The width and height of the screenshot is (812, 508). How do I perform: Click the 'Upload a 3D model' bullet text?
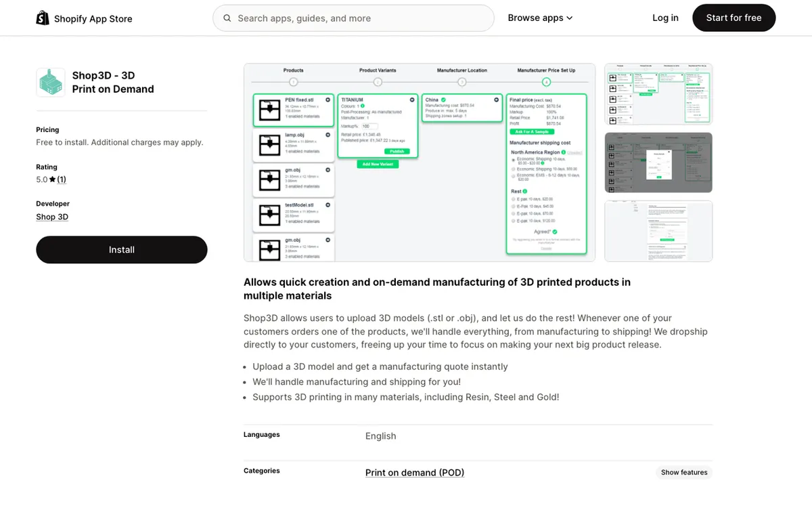[380, 366]
